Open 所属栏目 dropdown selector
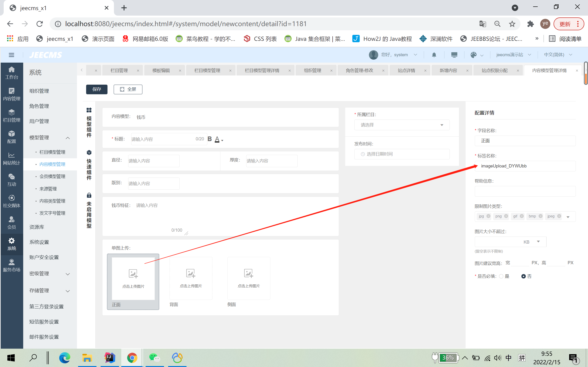588x367 pixels. (x=402, y=125)
